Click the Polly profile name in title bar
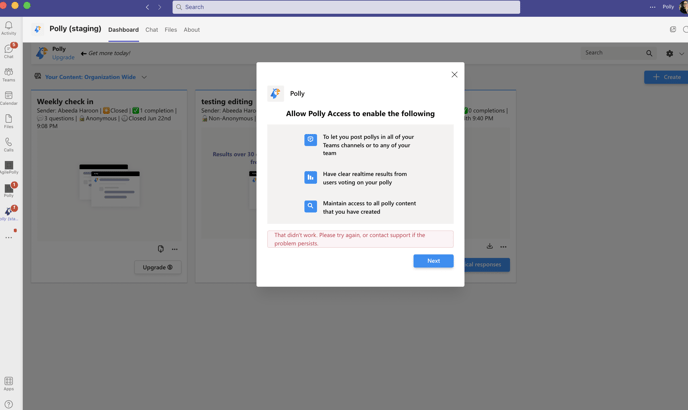This screenshot has height=410, width=688. pos(668,7)
